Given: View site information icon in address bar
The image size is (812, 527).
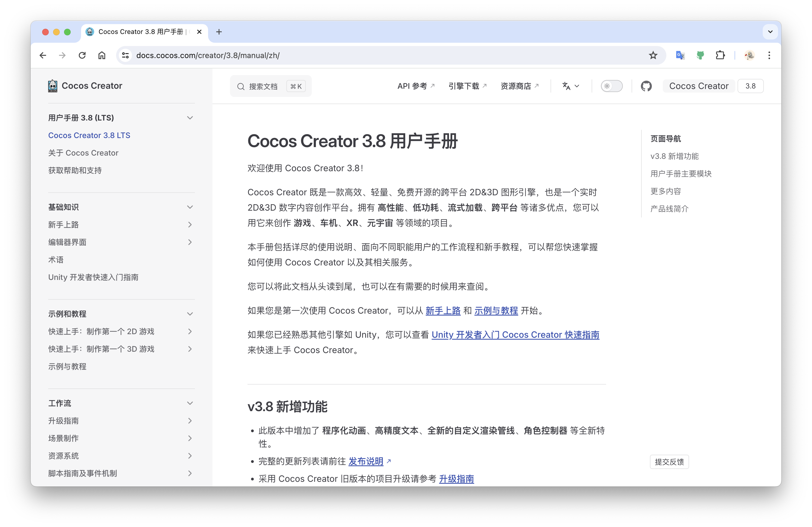Looking at the screenshot, I should pos(125,55).
